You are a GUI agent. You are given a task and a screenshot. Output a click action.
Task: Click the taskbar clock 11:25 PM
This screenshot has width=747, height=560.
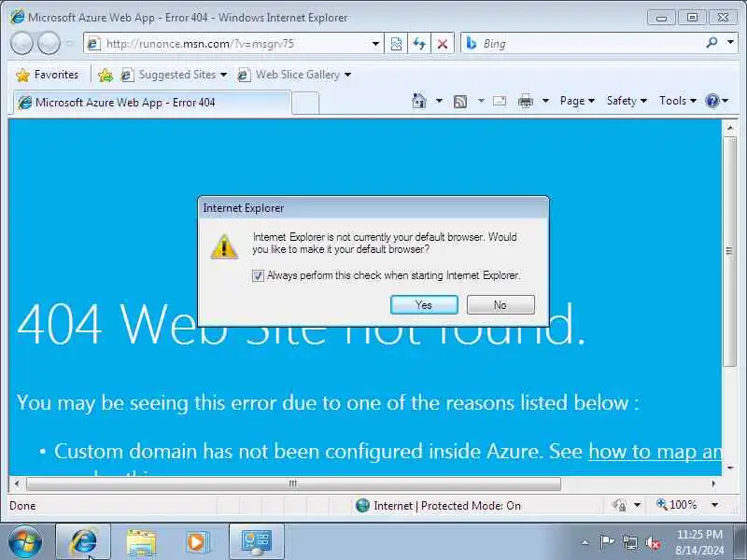coord(699,534)
